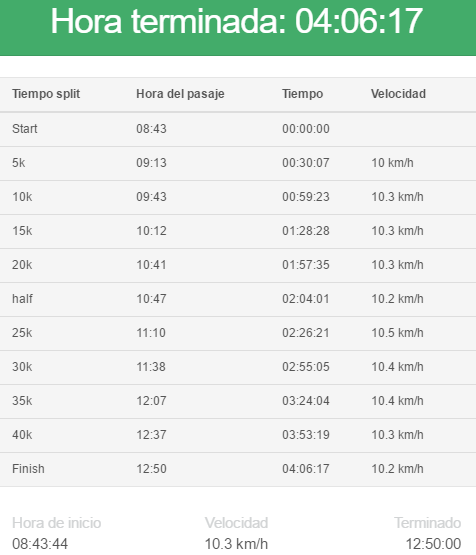The height and width of the screenshot is (555, 476).
Task: Select the 30k time 02:55:05
Action: coord(306,367)
